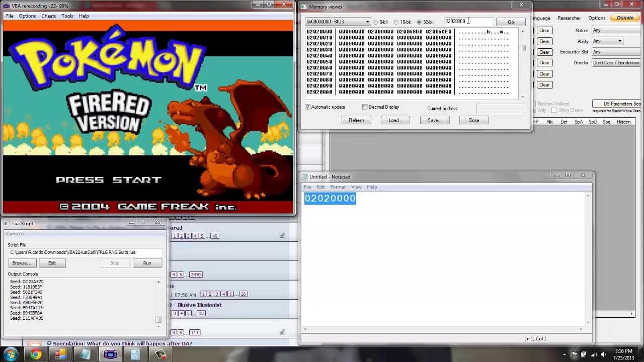This screenshot has height=362, width=644.
Task: Click the Notepad window title icon
Action: 304,176
